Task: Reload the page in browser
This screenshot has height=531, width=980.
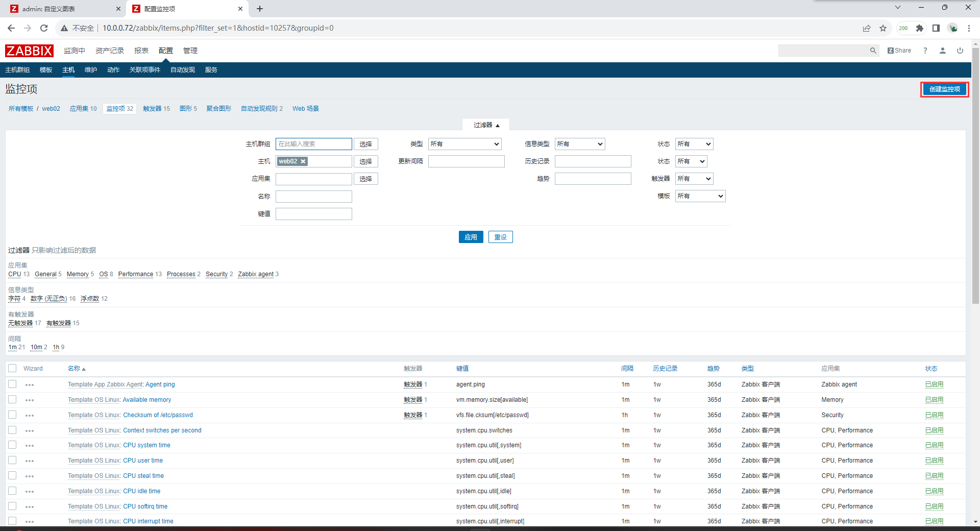Action: [x=44, y=28]
